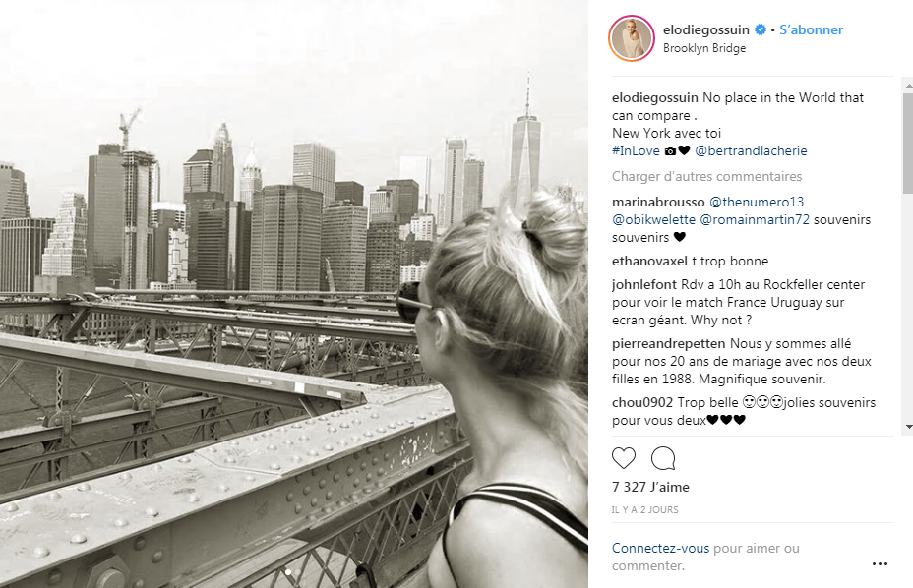Open elodiegossuin's profile picture avatar

[632, 38]
